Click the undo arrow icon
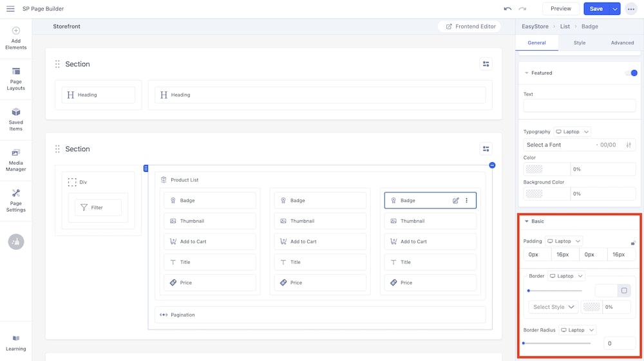This screenshot has height=361, width=644. coord(507,9)
